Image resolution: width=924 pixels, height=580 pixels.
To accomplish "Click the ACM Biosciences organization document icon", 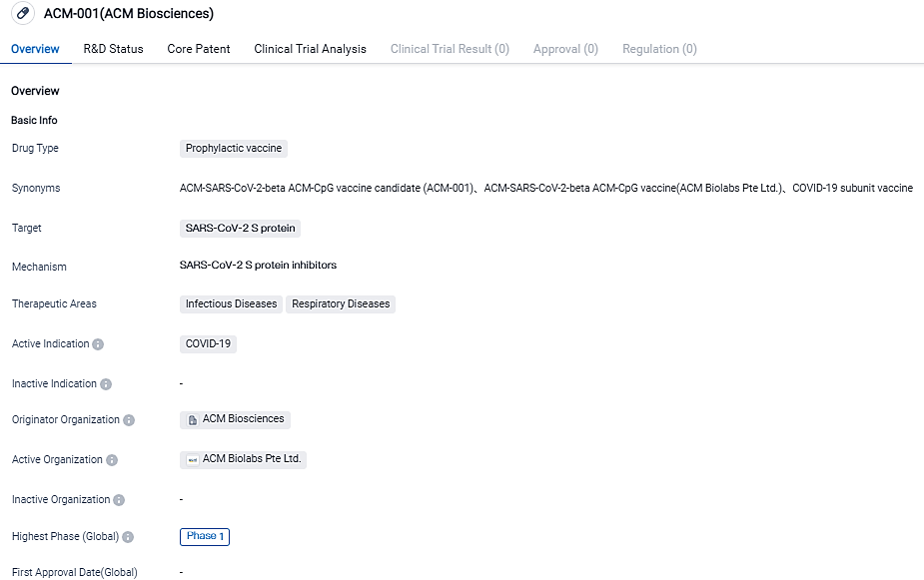I will (x=192, y=420).
